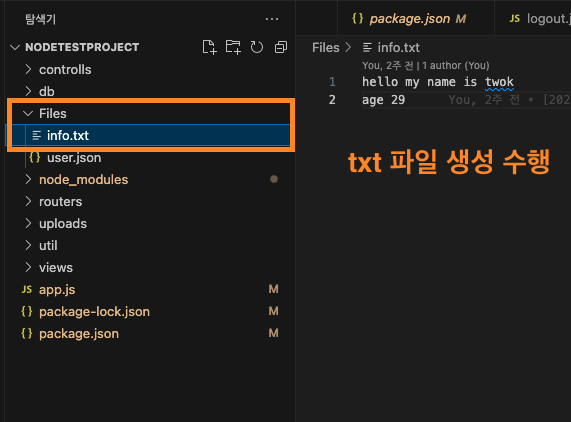This screenshot has height=422, width=571.
Task: Expand the routers folder
Action: [28, 201]
